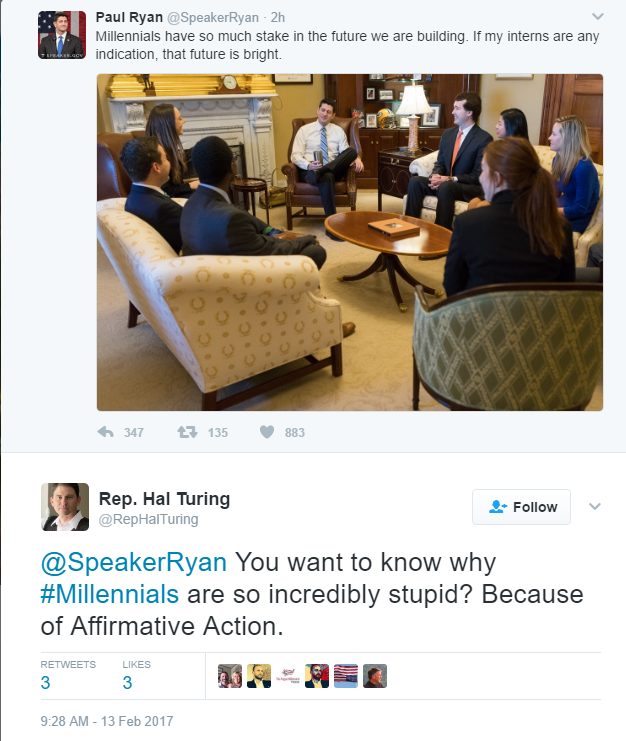The image size is (626, 741).
Task: View the last liker avatar in row
Action: (x=375, y=676)
